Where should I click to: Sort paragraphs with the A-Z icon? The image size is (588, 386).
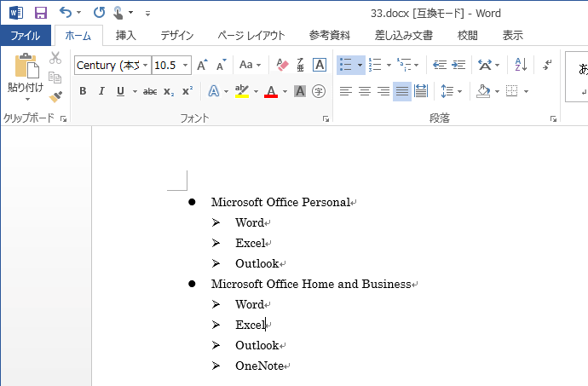click(x=521, y=66)
